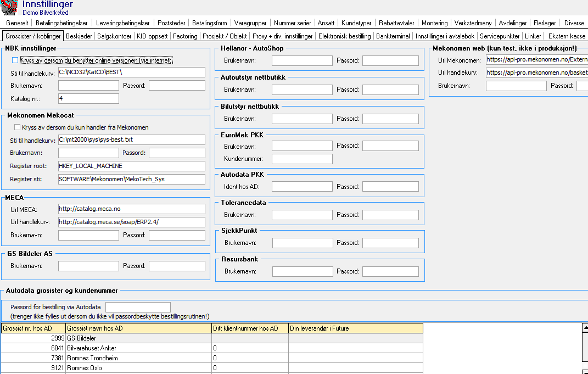This screenshot has width=588, height=374.
Task: Focus the NBK Brukernavn field
Action: click(88, 86)
